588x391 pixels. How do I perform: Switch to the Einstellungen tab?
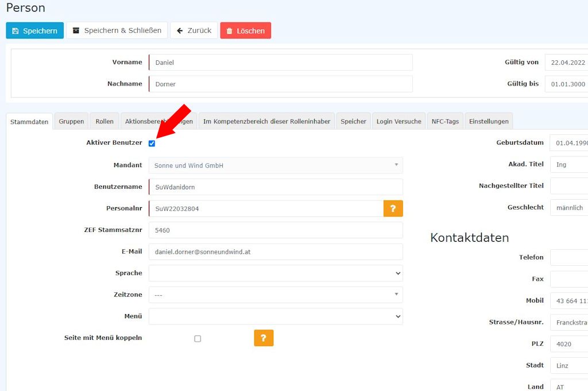489,121
